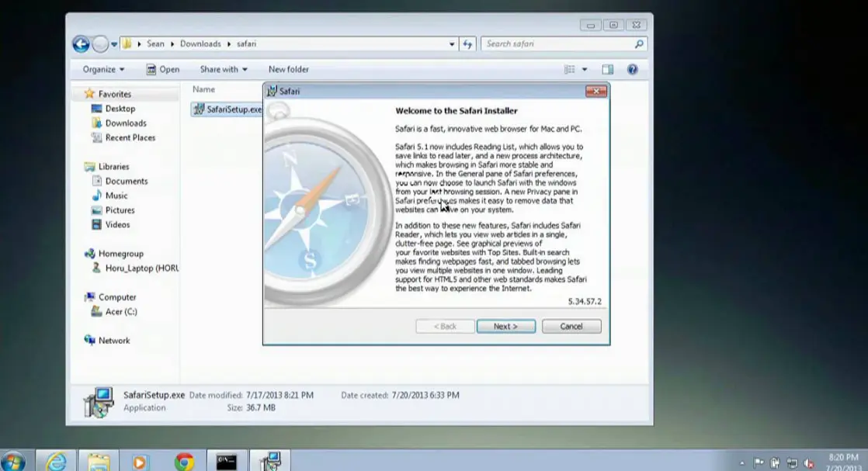Click the taskbar clock
This screenshot has height=471, width=868.
(844, 462)
